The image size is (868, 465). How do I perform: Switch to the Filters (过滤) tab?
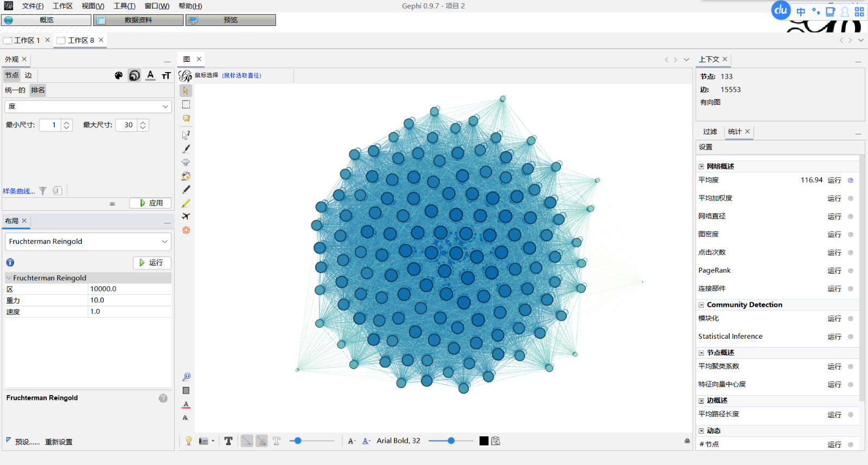pos(710,132)
